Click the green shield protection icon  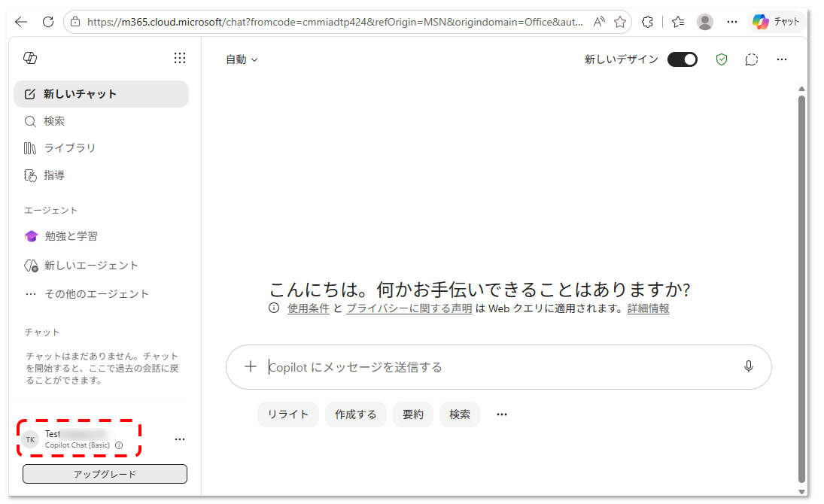coord(722,59)
